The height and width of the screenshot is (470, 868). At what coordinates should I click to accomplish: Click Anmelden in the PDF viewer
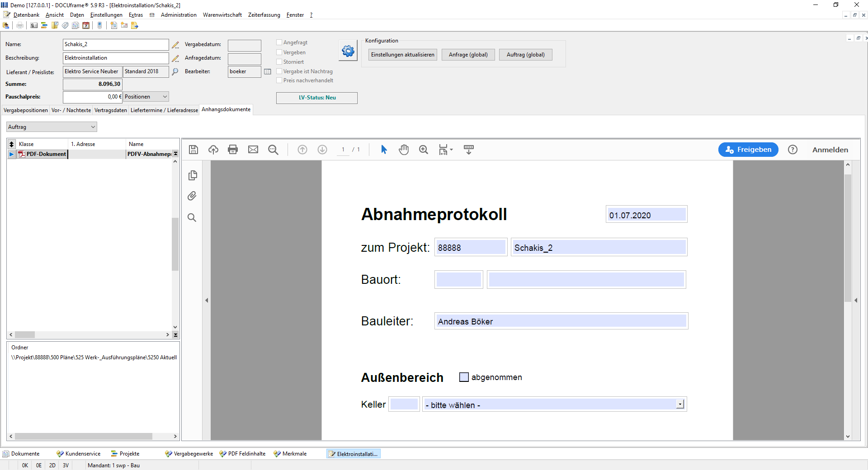pyautogui.click(x=830, y=150)
